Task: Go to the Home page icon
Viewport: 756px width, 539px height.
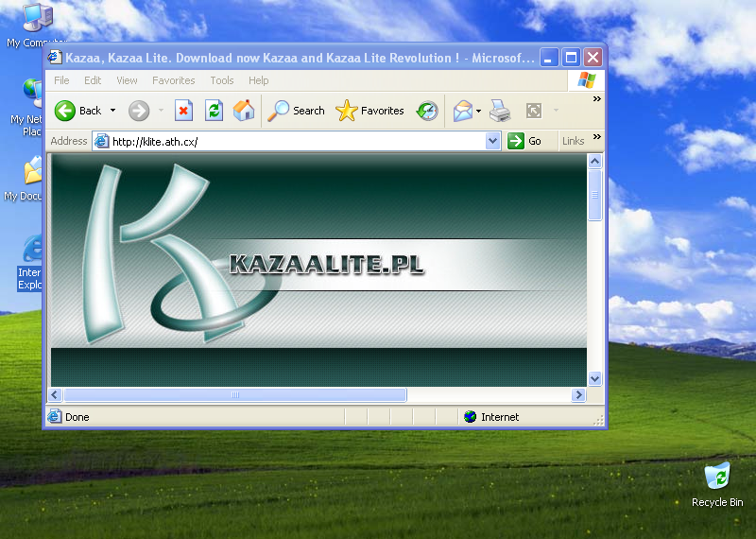Action: tap(244, 111)
